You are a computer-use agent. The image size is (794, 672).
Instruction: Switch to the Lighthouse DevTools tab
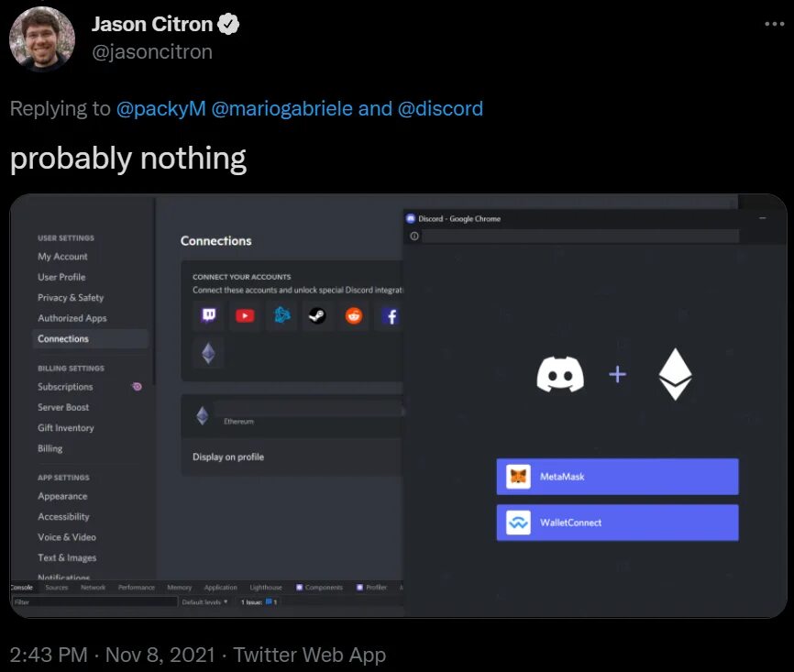click(266, 588)
